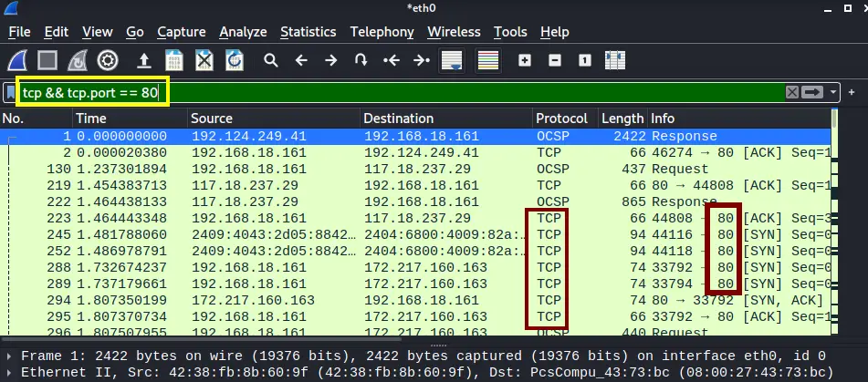Sort by the Length column header
This screenshot has height=382, width=868.
coord(624,119)
